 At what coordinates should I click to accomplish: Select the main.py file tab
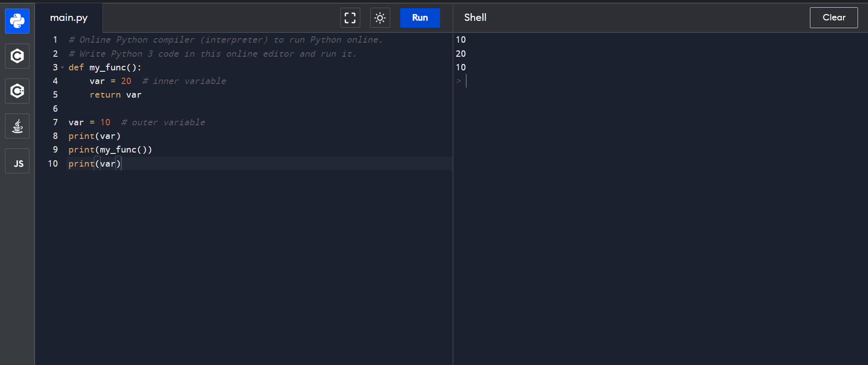[x=69, y=18]
